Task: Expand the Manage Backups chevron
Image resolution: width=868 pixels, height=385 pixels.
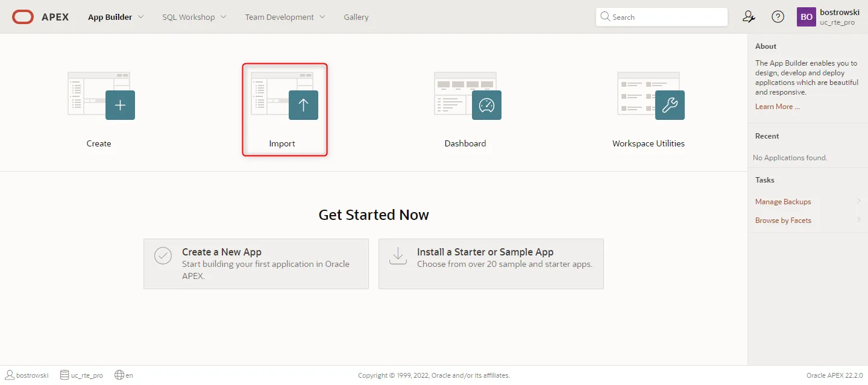Action: (x=858, y=201)
